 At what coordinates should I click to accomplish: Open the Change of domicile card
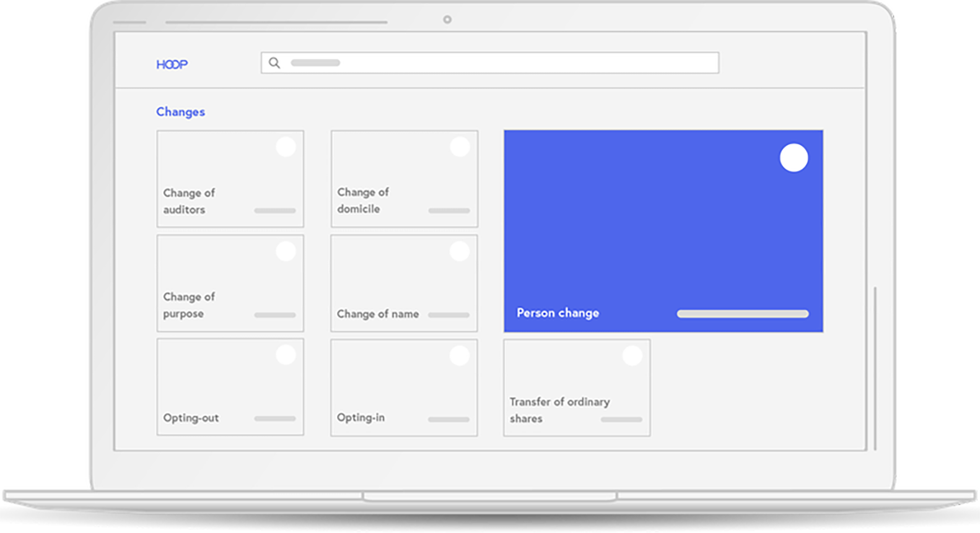[405, 179]
